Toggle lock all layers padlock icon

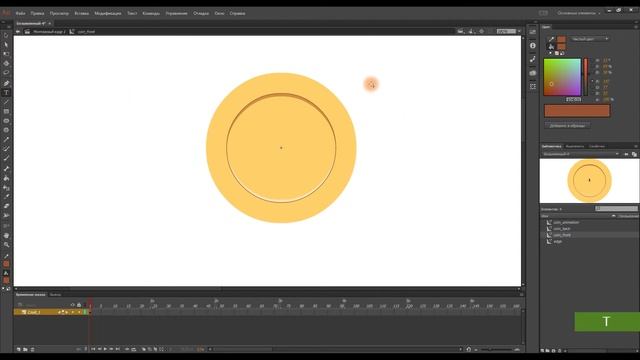[x=79, y=305]
